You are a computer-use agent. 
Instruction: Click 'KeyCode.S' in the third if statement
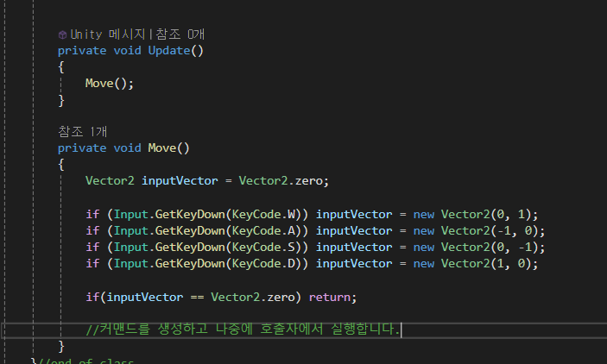point(263,248)
